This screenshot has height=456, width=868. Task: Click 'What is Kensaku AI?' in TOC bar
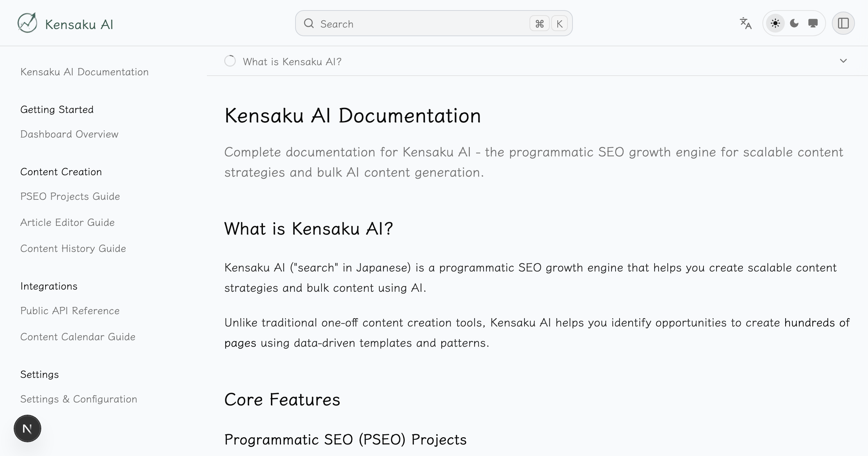pyautogui.click(x=292, y=62)
